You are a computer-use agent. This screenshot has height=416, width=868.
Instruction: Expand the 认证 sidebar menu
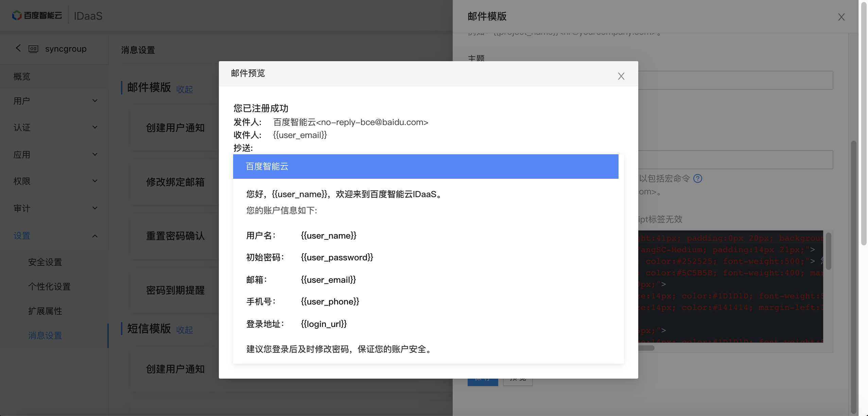pyautogui.click(x=54, y=127)
